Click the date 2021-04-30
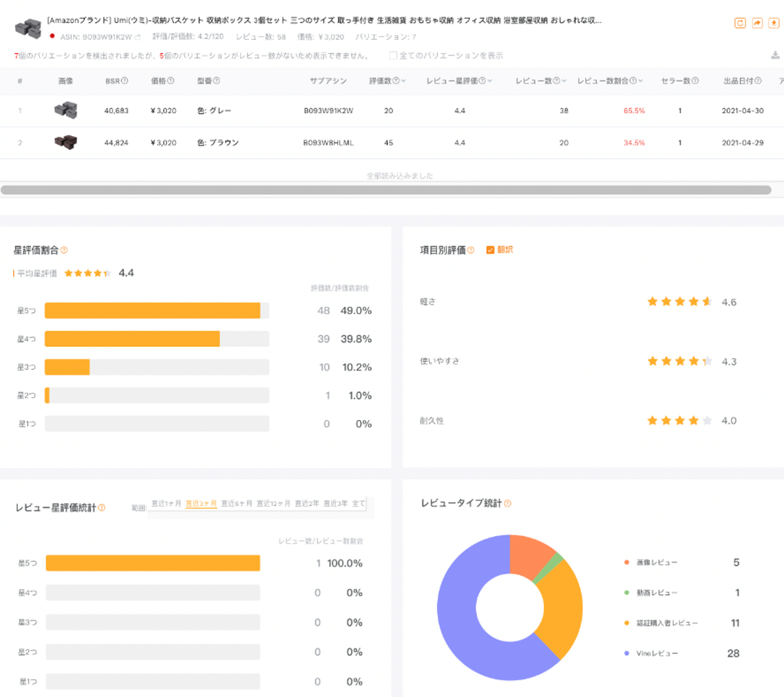This screenshot has height=697, width=784. (743, 111)
